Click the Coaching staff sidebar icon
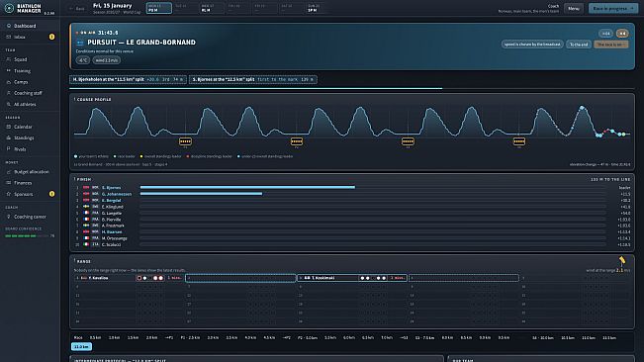644x362 pixels. pyautogui.click(x=9, y=93)
